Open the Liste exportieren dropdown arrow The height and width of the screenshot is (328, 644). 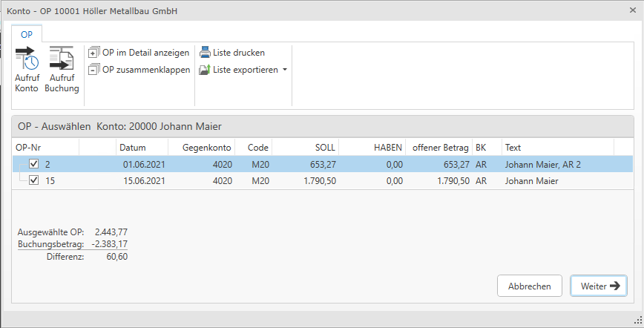coord(284,70)
